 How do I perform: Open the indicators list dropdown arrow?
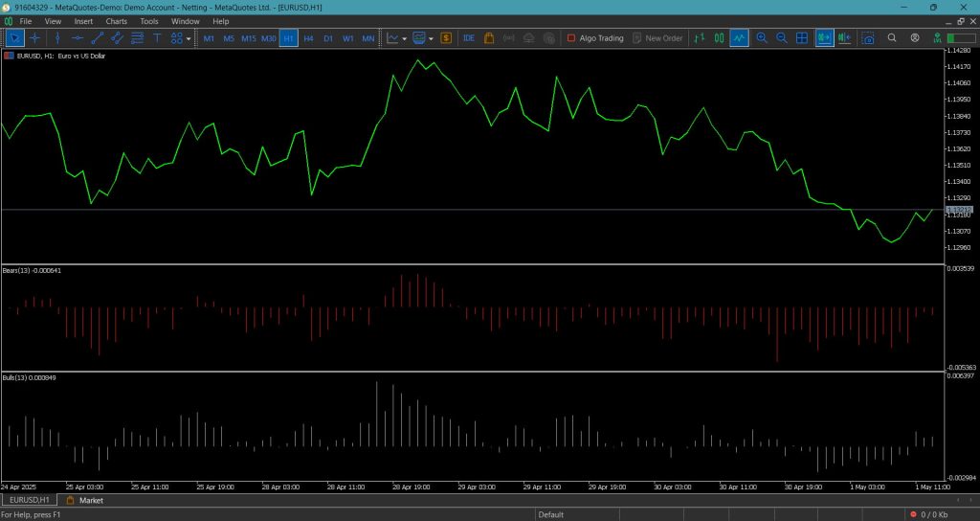405,38
